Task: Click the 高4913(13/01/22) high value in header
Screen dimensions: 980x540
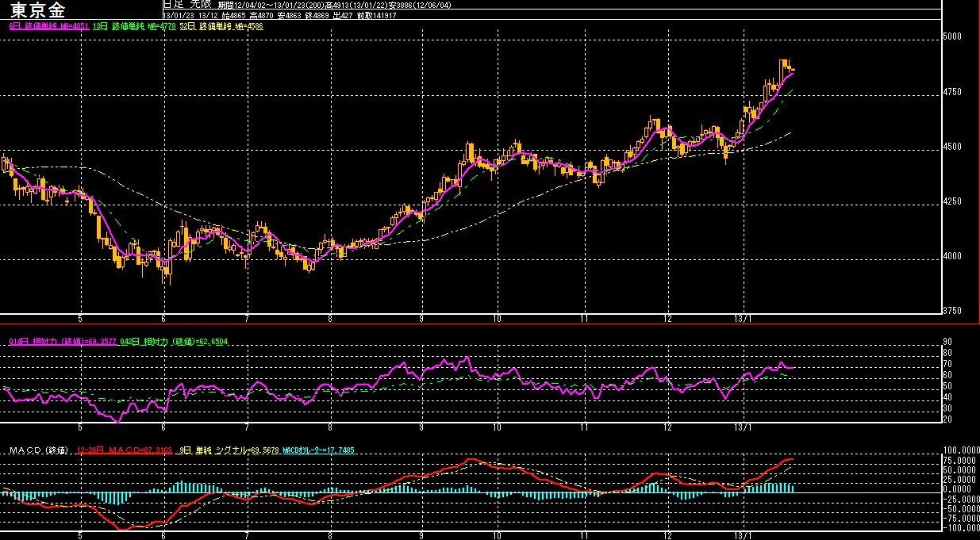Action: pos(356,6)
